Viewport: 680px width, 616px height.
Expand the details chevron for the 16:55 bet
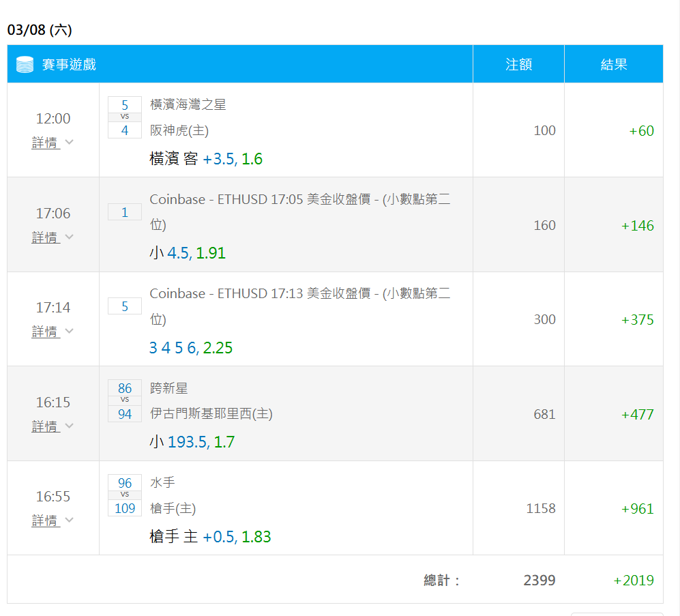click(69, 520)
